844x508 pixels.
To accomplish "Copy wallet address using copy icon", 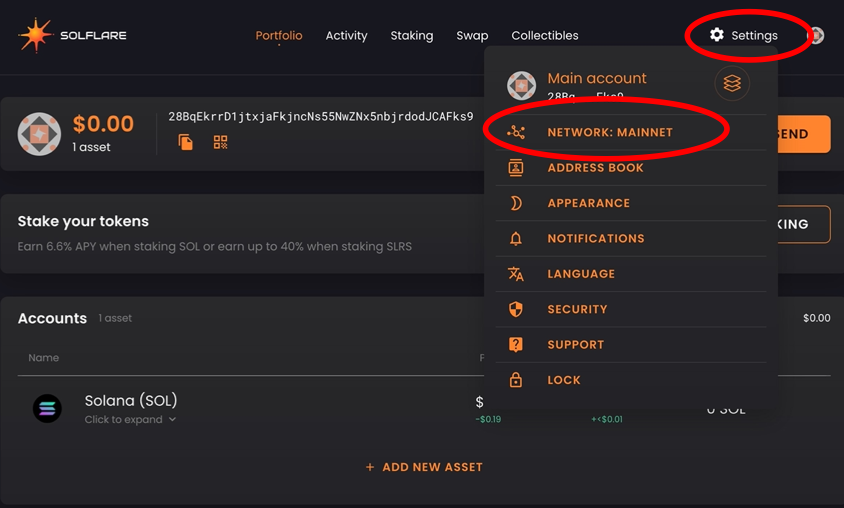I will (186, 142).
